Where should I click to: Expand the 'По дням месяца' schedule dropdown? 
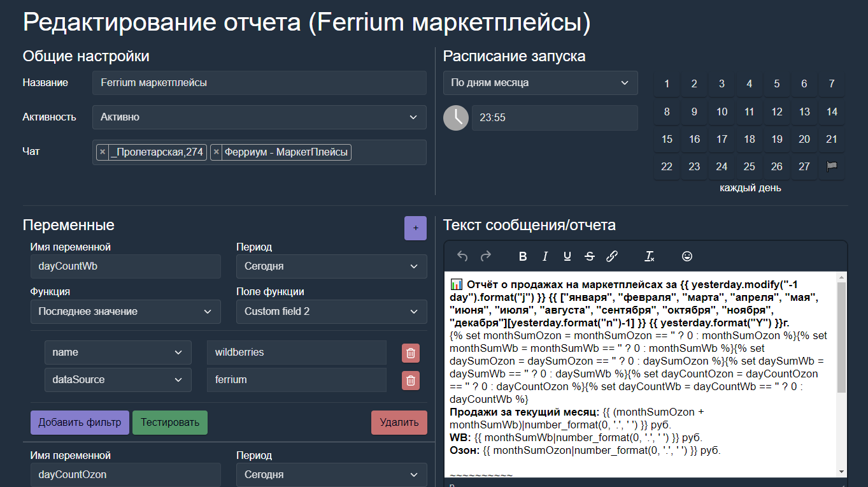coord(540,83)
